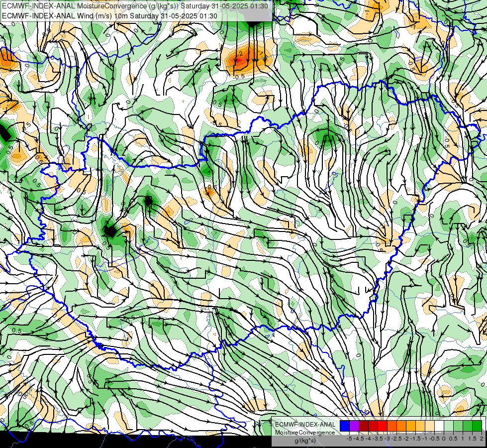Click the dark red swatch between -4.5 and -4
Viewport: 487px width, 448px height.
coord(364,426)
